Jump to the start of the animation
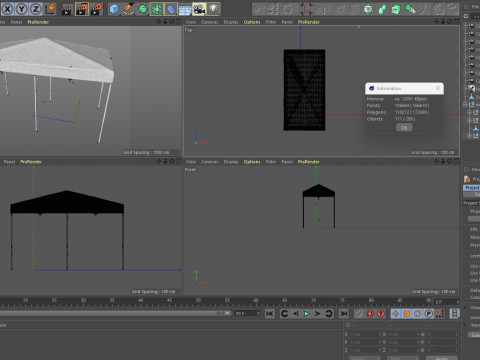480x360 pixels. (270, 314)
